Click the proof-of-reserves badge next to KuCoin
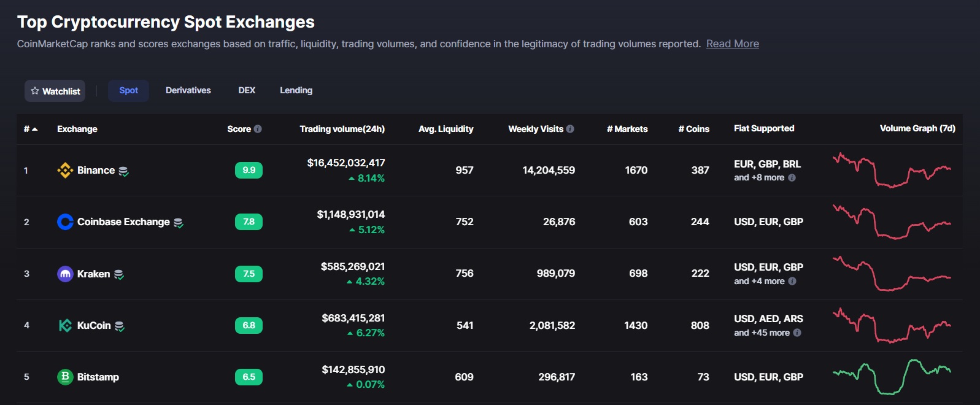The width and height of the screenshot is (980, 405). [x=120, y=326]
